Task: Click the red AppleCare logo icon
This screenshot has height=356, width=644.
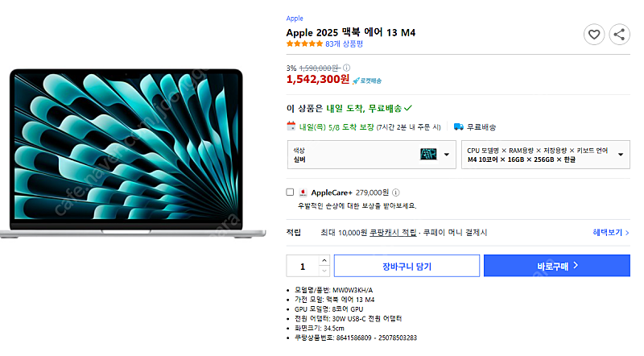Action: (303, 192)
